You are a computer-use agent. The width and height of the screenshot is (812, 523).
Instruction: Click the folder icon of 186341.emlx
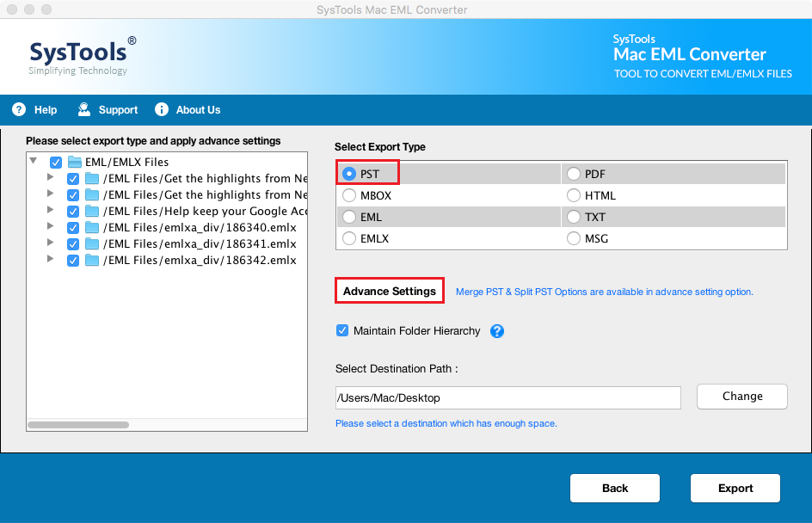[92, 244]
